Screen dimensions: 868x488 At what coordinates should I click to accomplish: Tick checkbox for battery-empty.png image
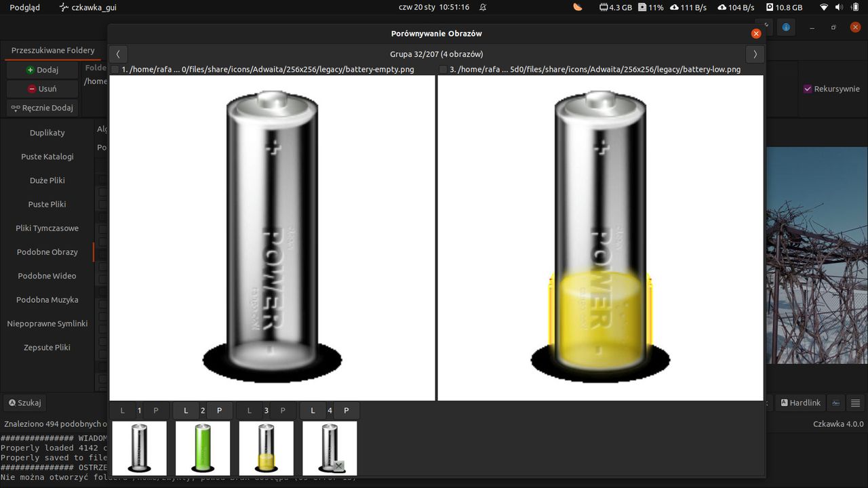(x=115, y=69)
